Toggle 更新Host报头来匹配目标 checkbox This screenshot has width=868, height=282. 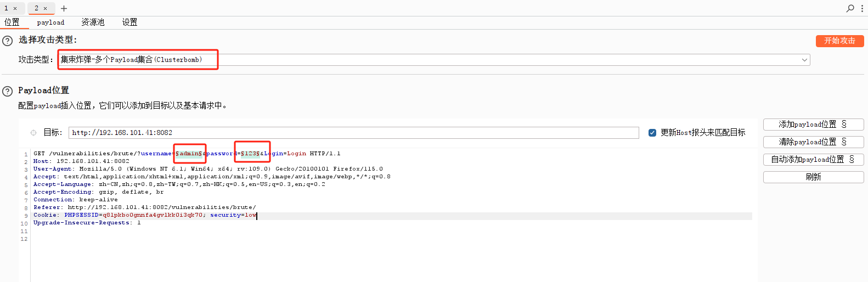(652, 133)
